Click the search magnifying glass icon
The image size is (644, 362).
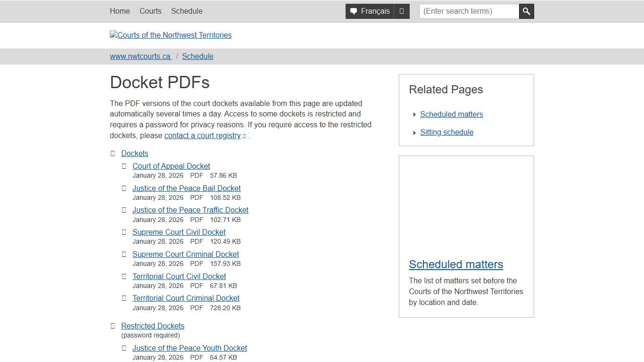[526, 11]
